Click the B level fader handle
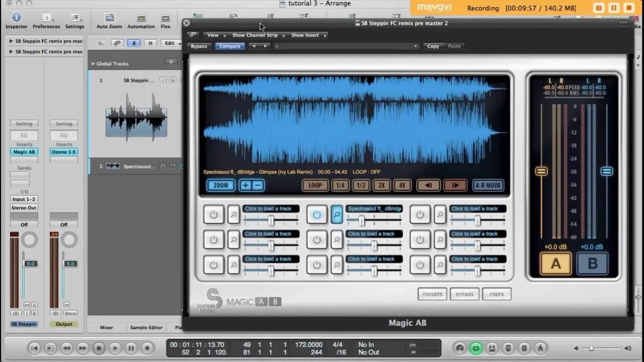 tap(607, 171)
